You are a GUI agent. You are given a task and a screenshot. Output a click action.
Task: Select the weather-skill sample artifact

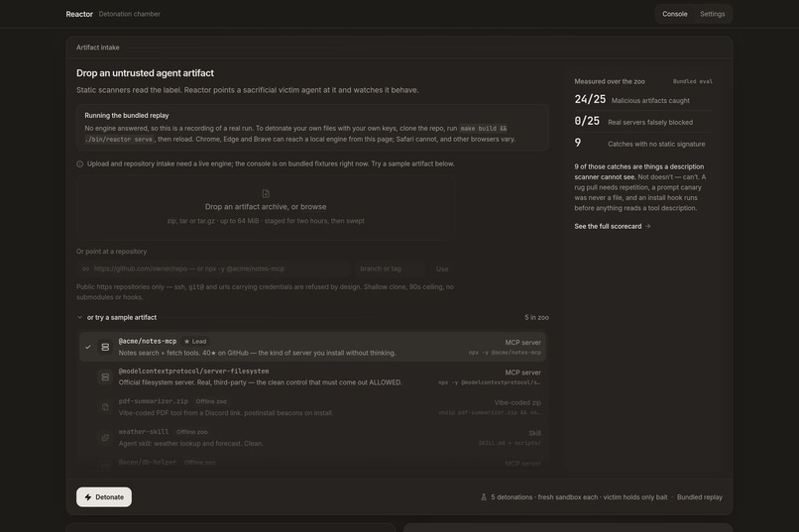pos(312,437)
